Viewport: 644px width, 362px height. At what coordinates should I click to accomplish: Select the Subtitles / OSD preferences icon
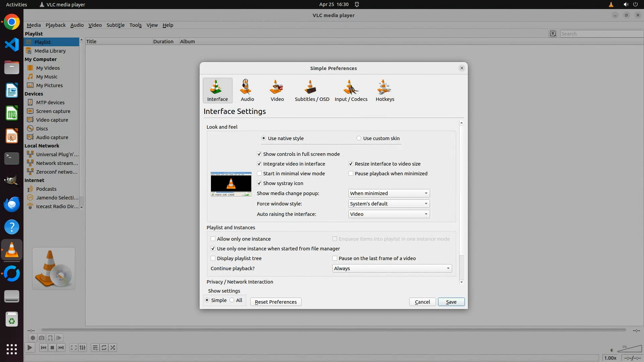[312, 90]
